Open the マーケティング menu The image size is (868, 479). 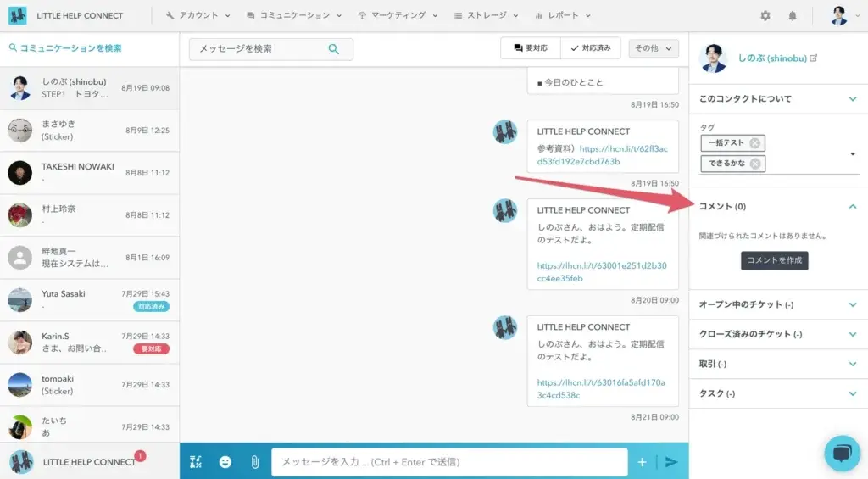coord(398,15)
